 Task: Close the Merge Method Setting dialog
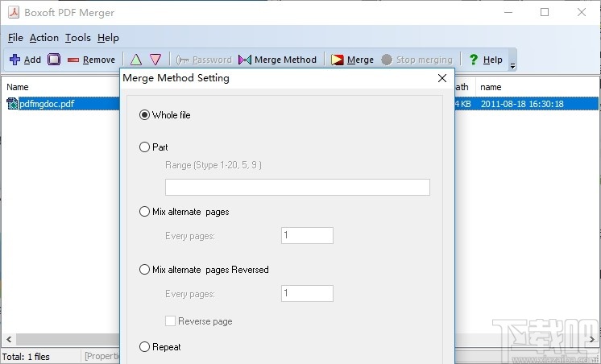[442, 78]
